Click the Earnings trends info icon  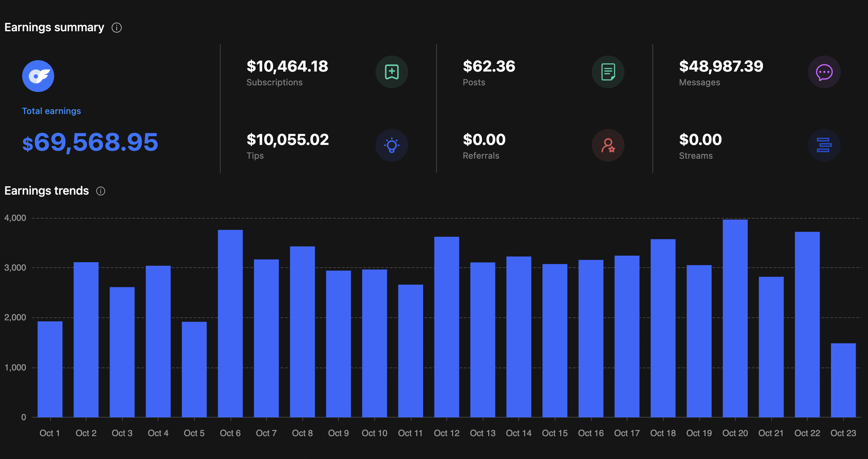[100, 191]
